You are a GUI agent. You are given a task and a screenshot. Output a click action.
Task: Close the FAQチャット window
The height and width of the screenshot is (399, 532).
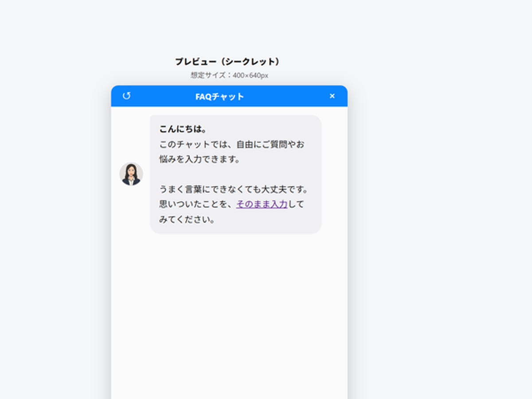[x=332, y=96]
